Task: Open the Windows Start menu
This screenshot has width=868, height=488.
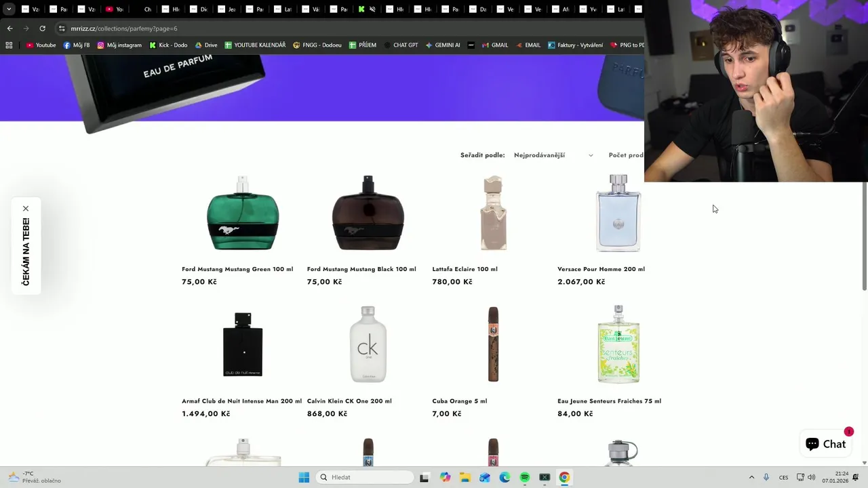Action: (x=304, y=477)
